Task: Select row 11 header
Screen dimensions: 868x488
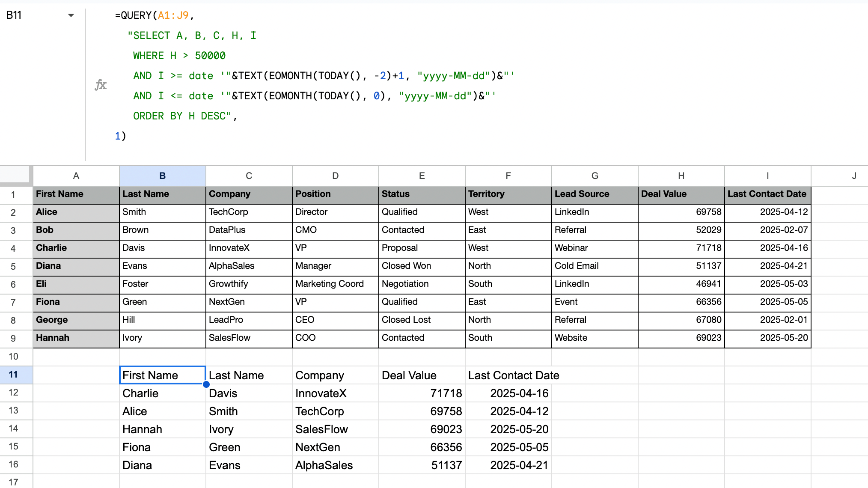Action: (14, 375)
